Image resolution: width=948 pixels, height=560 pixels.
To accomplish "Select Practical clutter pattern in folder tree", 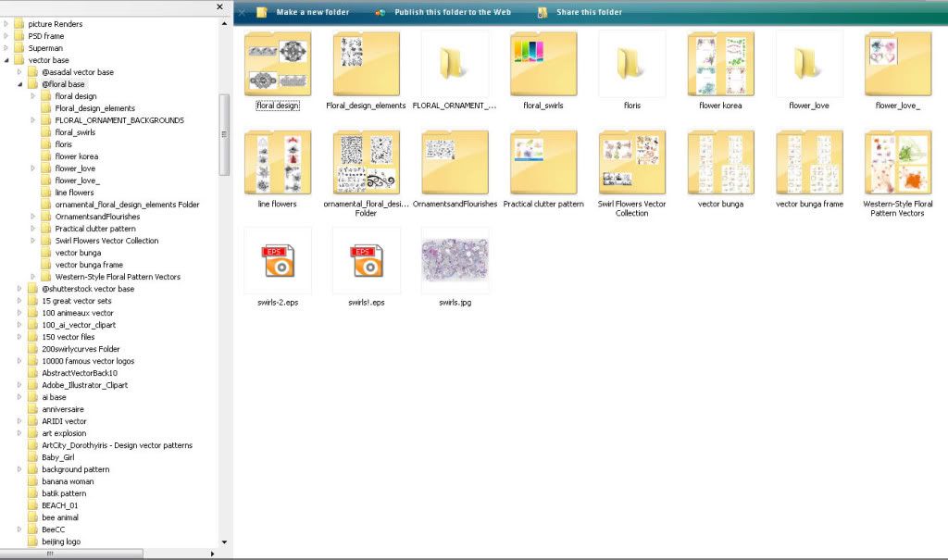I will point(95,229).
